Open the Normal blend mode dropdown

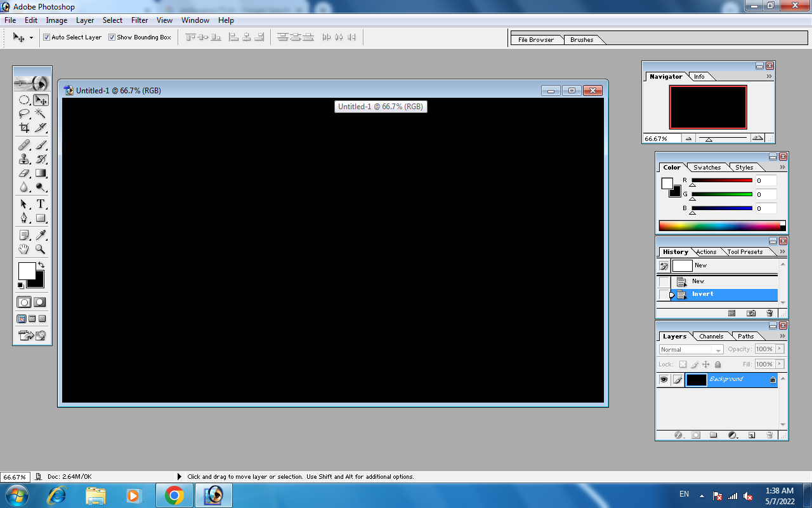pos(691,349)
